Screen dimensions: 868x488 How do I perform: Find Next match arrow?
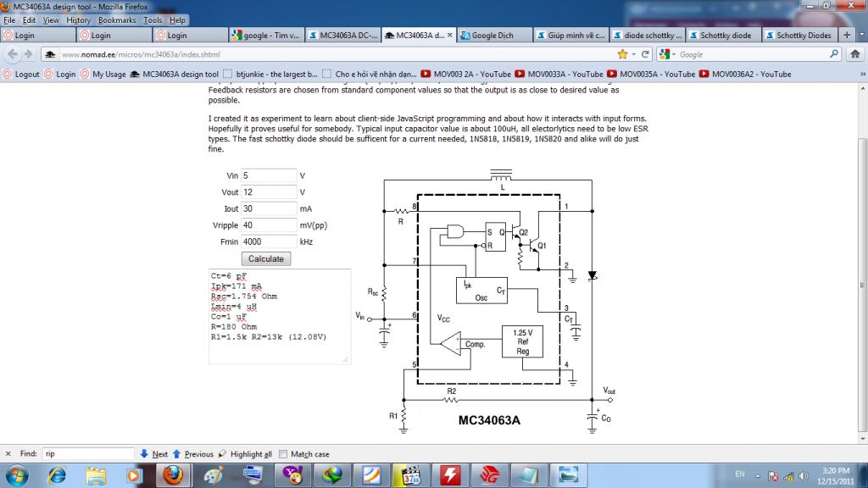153,454
